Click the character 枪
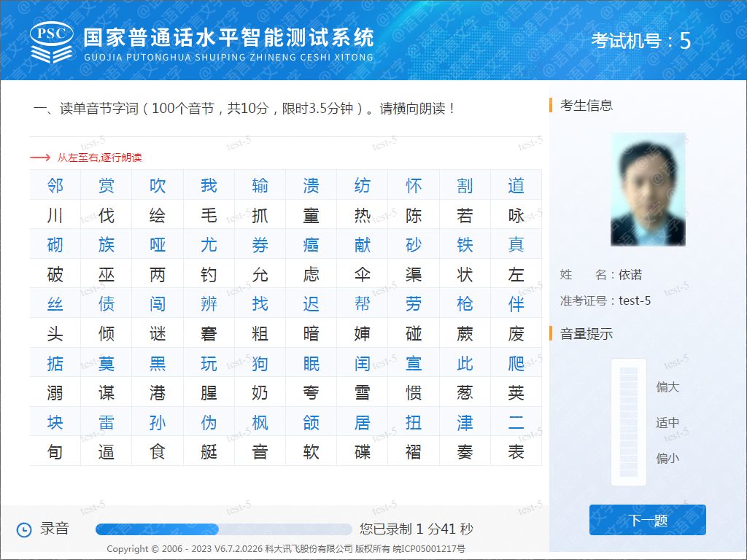 [465, 304]
